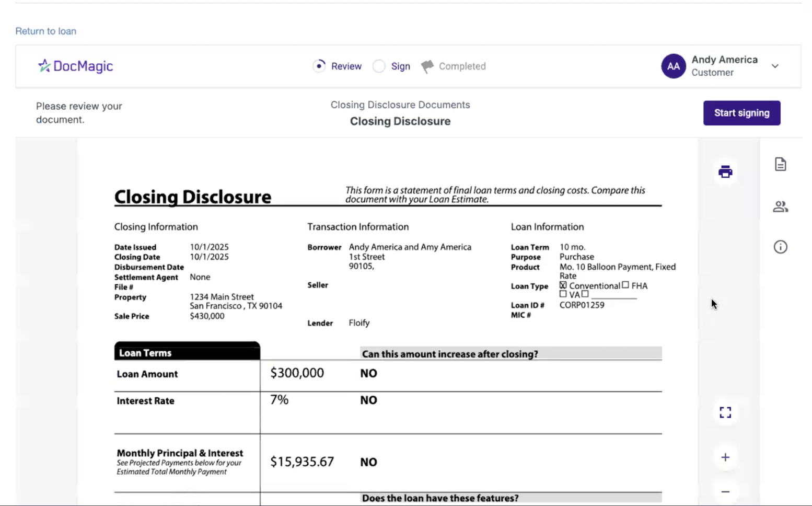
Task: Click the Completed flag icon
Action: click(427, 66)
